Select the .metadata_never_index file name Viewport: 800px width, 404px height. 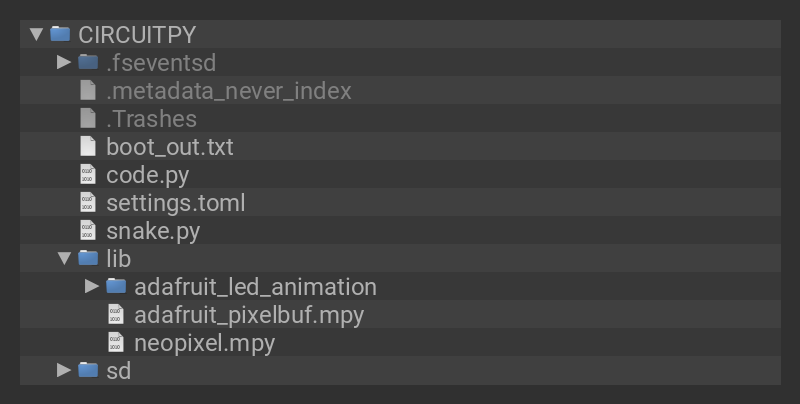coord(228,91)
